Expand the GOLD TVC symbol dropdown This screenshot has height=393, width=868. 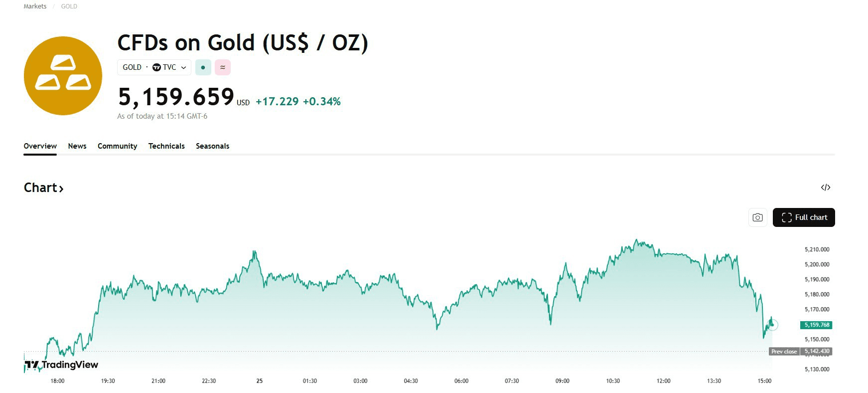[x=183, y=67]
